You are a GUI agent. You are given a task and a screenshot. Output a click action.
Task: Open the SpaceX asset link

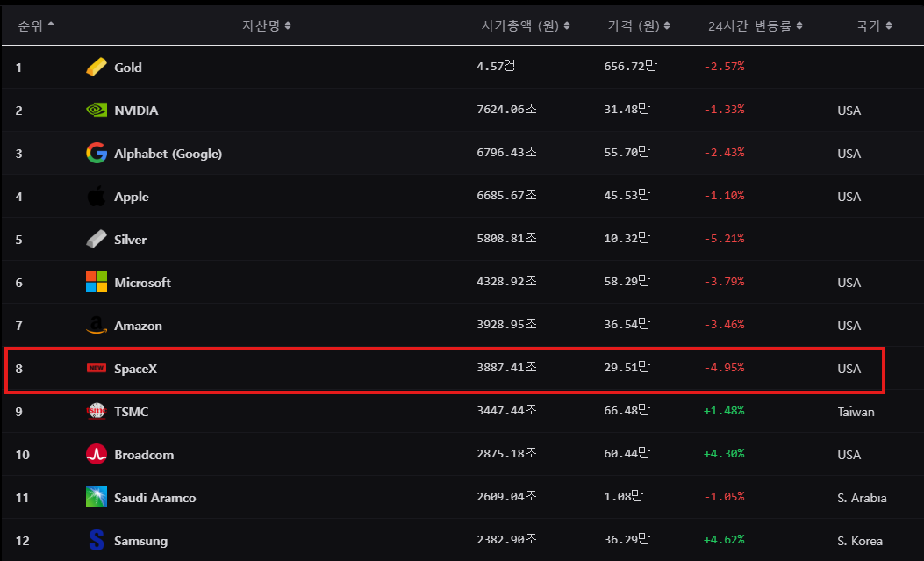pyautogui.click(x=135, y=369)
